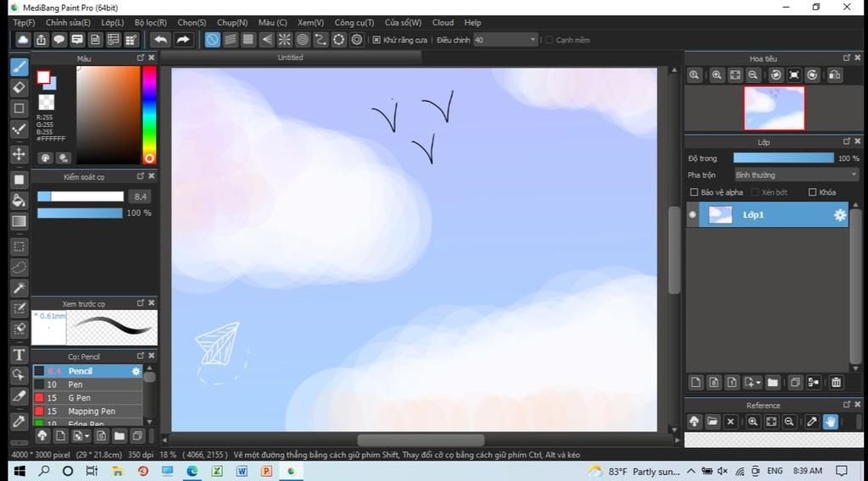Duplicate the layer in Layer panel
This screenshot has width=868, height=481.
pyautogui.click(x=795, y=382)
